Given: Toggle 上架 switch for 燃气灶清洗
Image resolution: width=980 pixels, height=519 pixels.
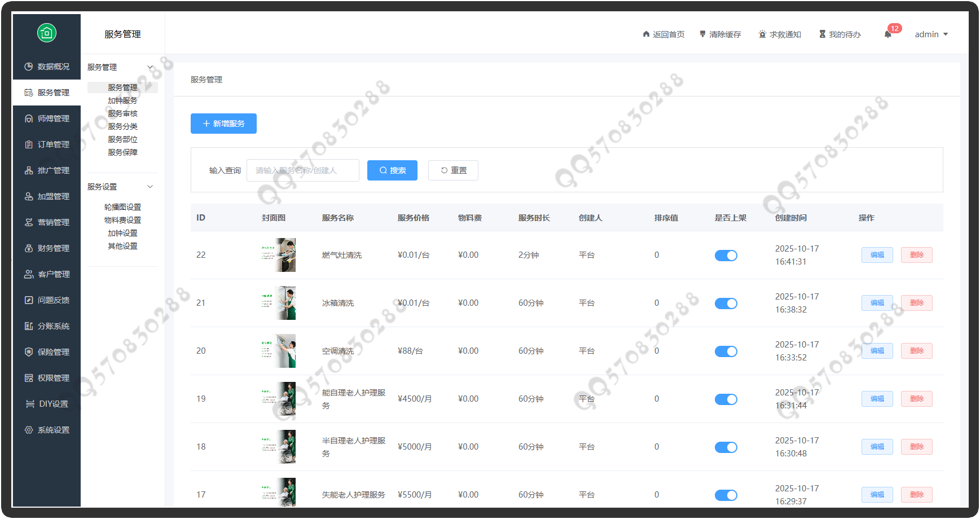Looking at the screenshot, I should 726,256.
